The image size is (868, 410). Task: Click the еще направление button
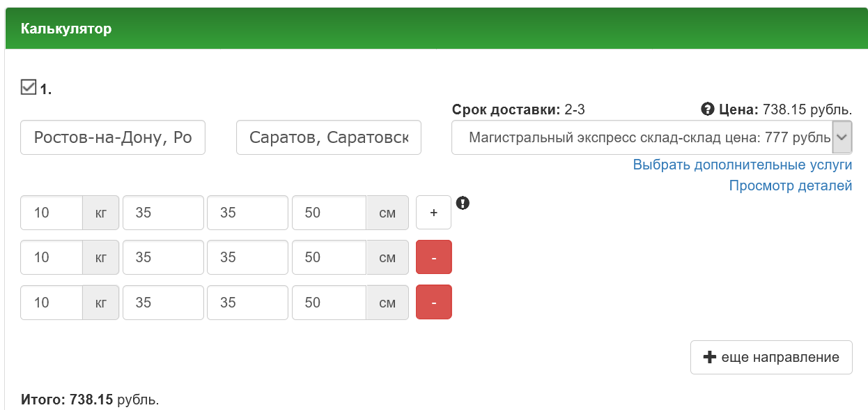tap(770, 357)
